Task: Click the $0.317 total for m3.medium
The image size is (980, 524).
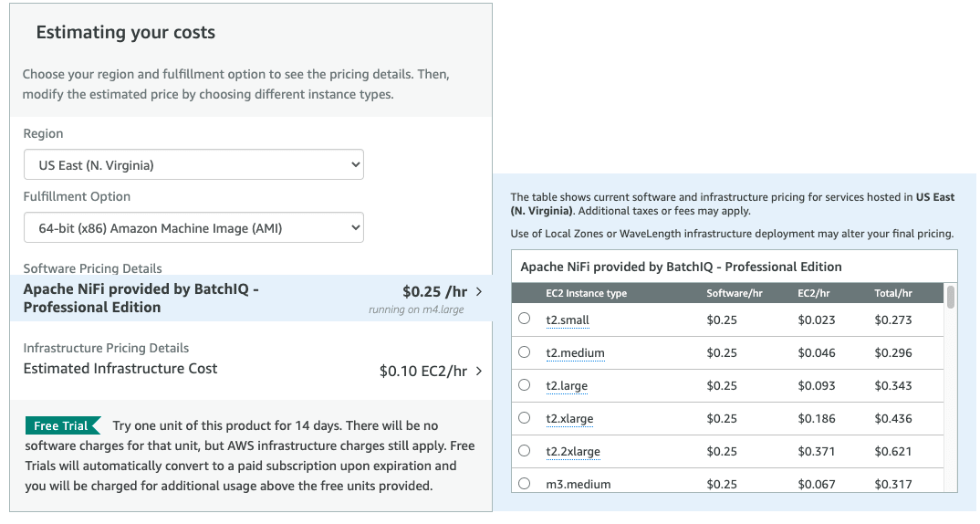Action: [x=893, y=484]
